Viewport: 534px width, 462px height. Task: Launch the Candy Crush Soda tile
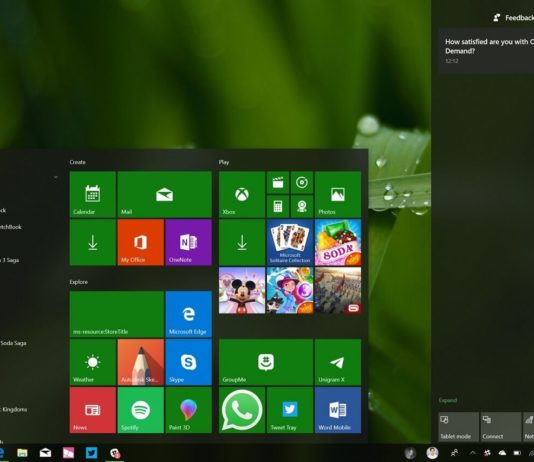[x=338, y=242]
